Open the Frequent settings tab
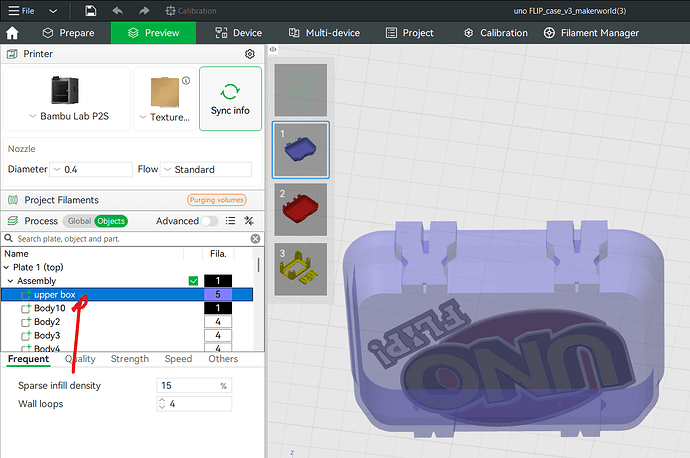Screen dimensions: 690x458 [x=28, y=359]
